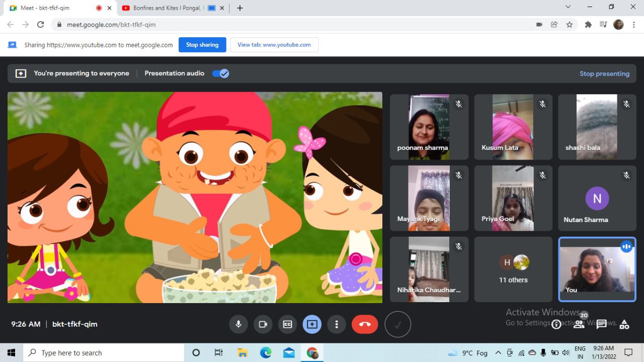The width and height of the screenshot is (644, 362).
Task: Click 9°C Fog weather widget
Action: [468, 353]
